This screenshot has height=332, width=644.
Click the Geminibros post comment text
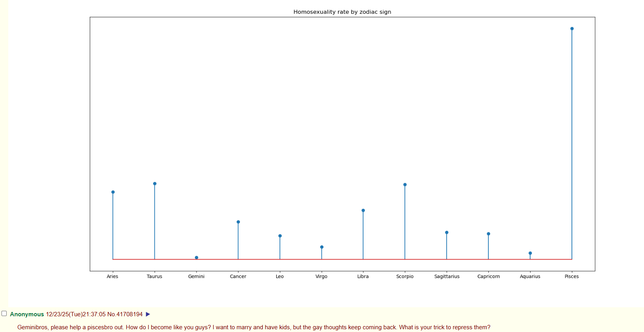coord(254,327)
